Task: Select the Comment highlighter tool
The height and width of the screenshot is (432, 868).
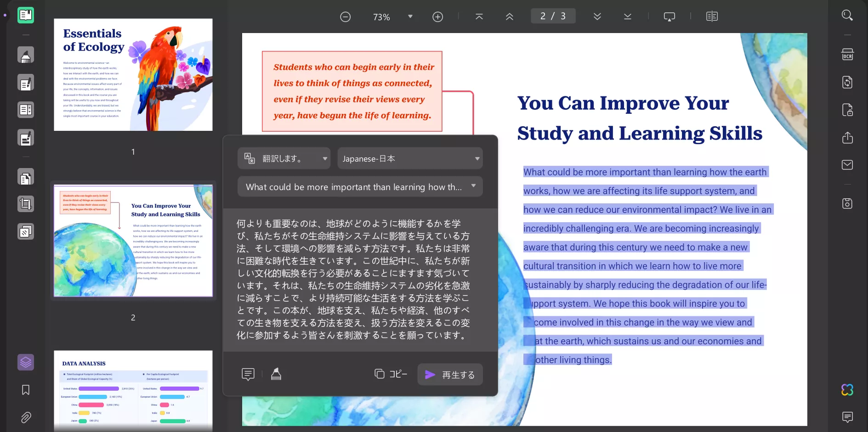Action: coord(26,55)
